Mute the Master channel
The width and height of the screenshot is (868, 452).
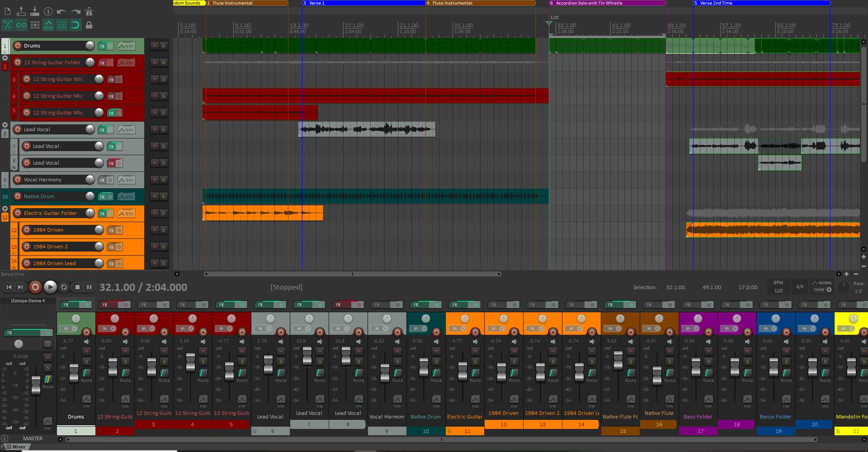[47, 357]
